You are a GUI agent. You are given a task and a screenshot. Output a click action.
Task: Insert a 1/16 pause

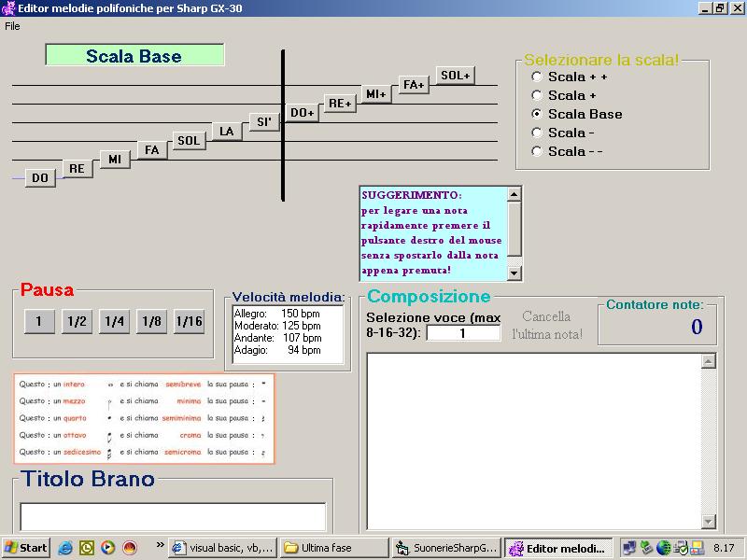(189, 321)
